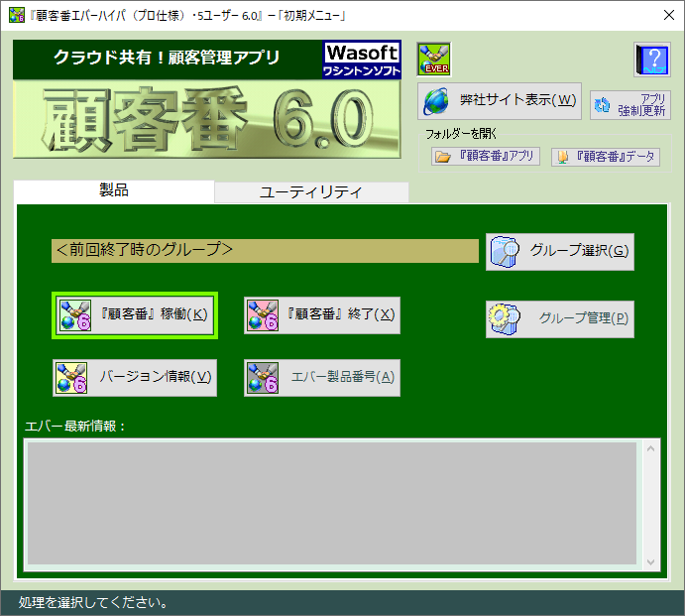This screenshot has width=685, height=616.
Task: Click グループ選択(G) button
Action: pyautogui.click(x=559, y=251)
